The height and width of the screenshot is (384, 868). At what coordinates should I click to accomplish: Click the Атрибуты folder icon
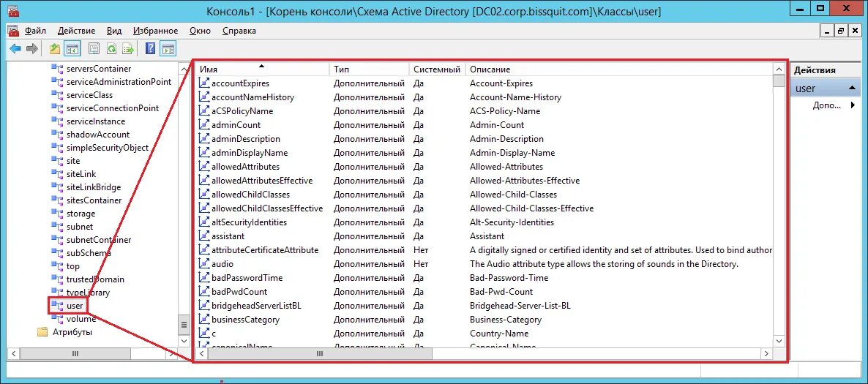click(42, 333)
